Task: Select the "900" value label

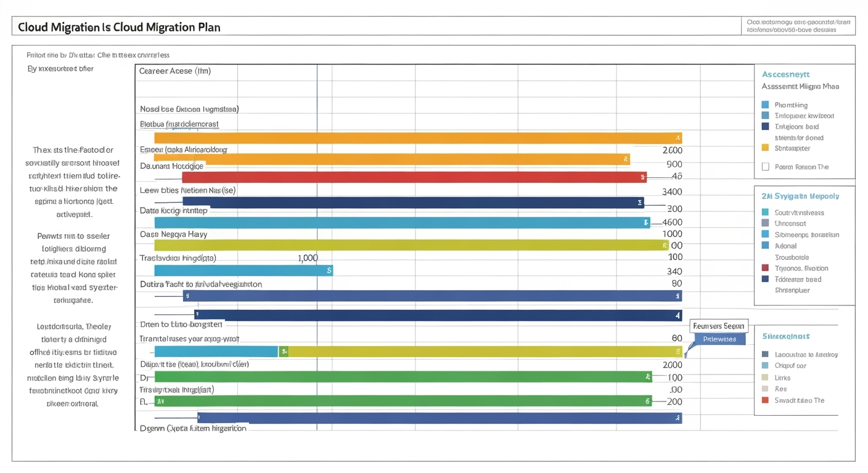Action: [x=674, y=164]
